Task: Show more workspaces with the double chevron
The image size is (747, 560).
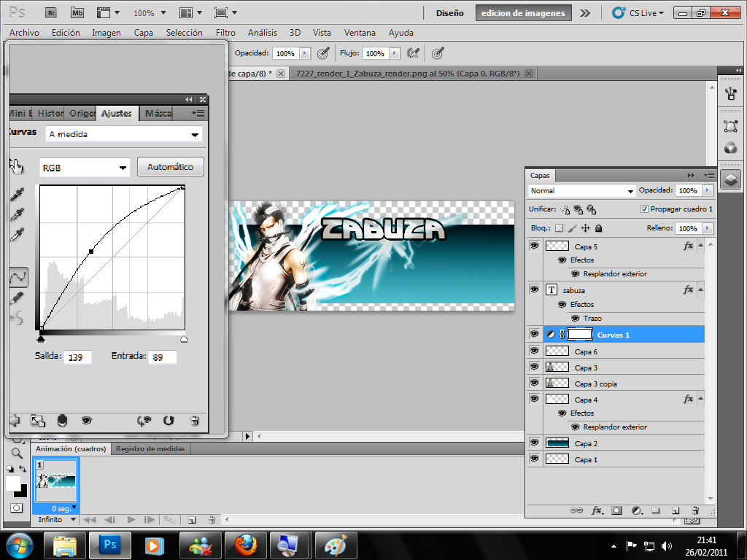Action: pos(584,13)
